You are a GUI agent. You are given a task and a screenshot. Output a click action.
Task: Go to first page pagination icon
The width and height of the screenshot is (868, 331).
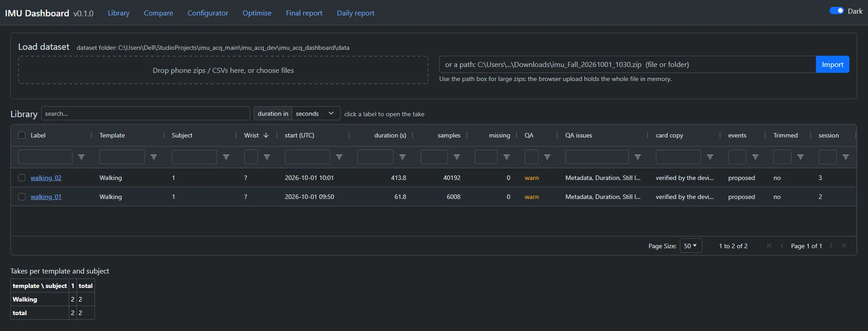click(769, 246)
